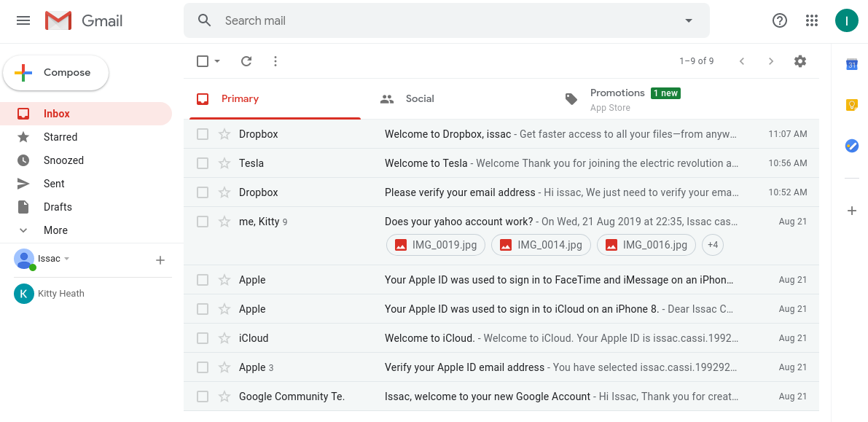Open the Google apps grid
The height and width of the screenshot is (422, 868).
tap(812, 20)
